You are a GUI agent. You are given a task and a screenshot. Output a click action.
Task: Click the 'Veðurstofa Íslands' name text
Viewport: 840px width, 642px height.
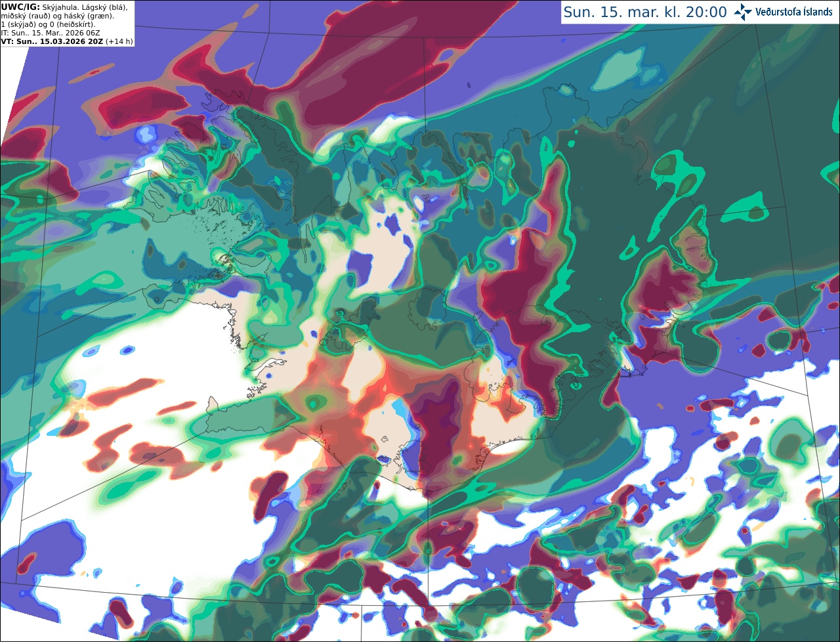[x=794, y=12]
